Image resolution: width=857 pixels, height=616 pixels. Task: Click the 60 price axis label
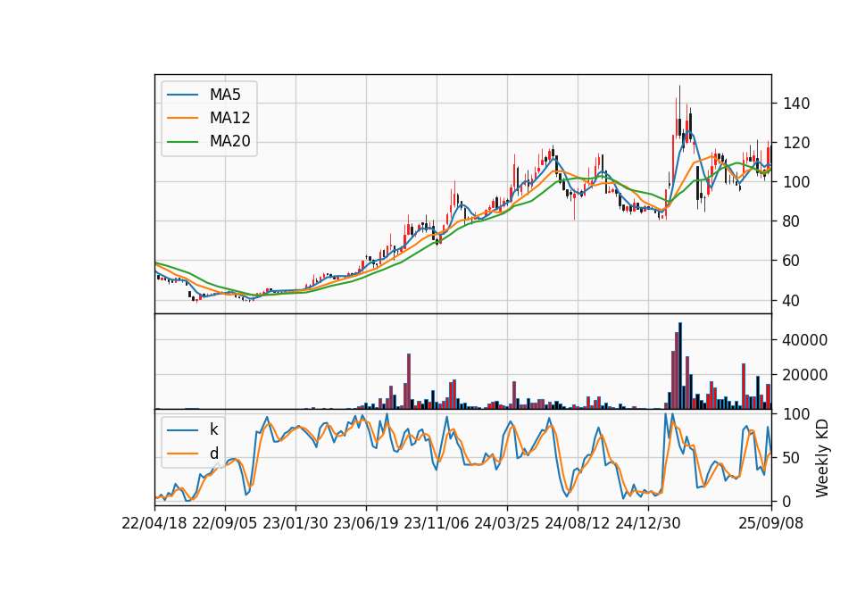click(x=792, y=261)
